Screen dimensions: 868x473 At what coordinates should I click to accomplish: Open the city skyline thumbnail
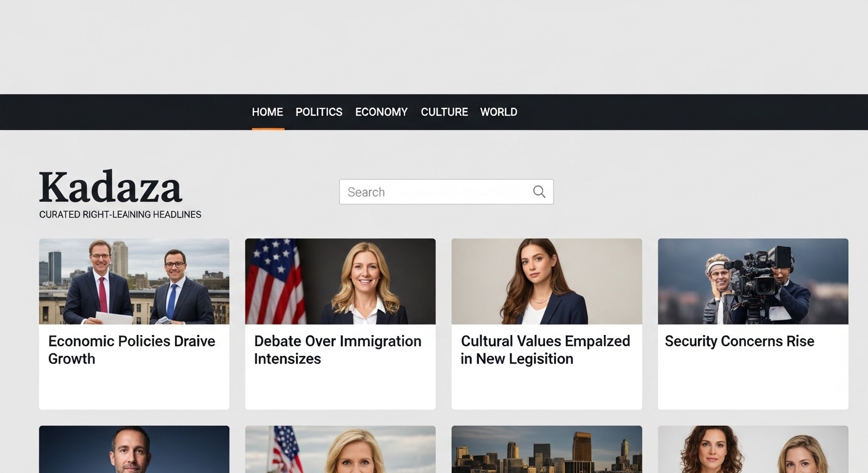tap(546, 449)
